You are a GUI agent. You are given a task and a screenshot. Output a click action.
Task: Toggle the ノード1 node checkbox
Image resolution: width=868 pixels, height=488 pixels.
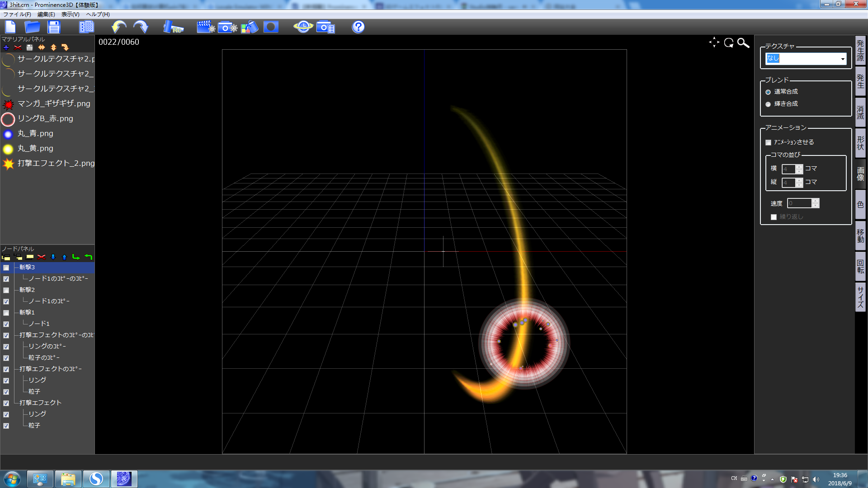point(6,324)
